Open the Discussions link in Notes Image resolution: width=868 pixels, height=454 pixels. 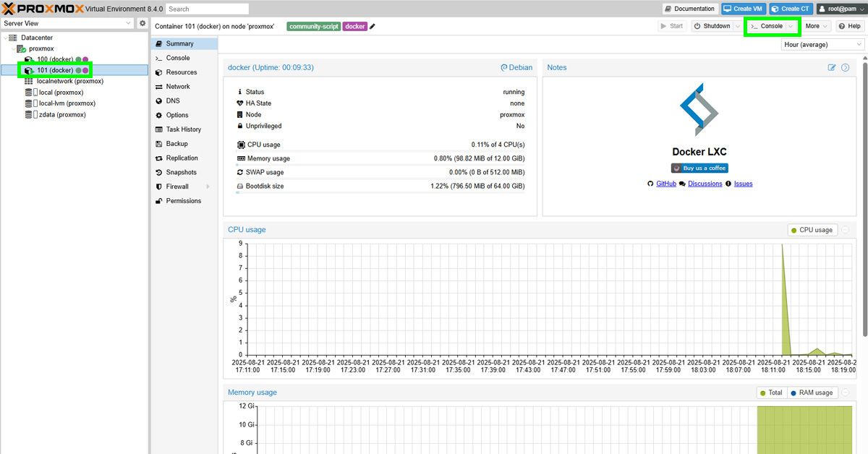coord(705,184)
